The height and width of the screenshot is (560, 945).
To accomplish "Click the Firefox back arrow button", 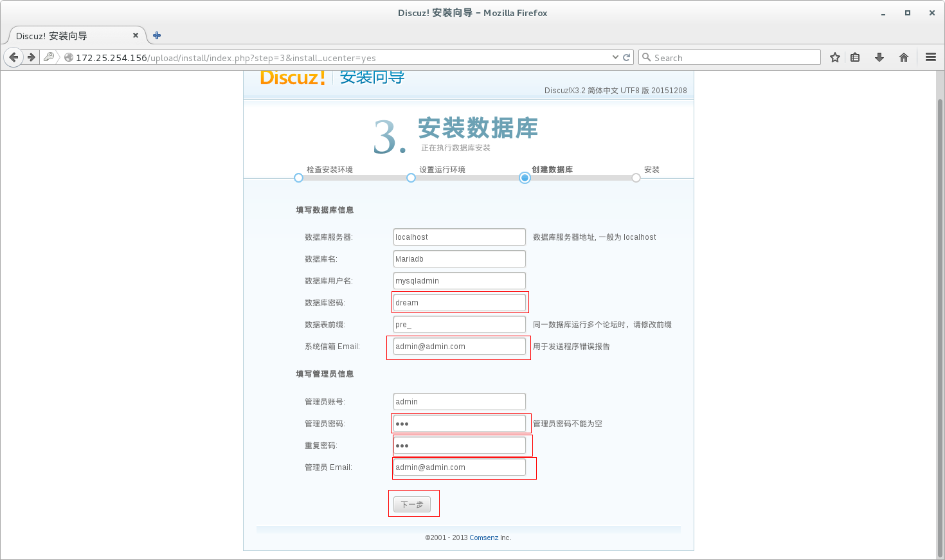I will 14,57.
